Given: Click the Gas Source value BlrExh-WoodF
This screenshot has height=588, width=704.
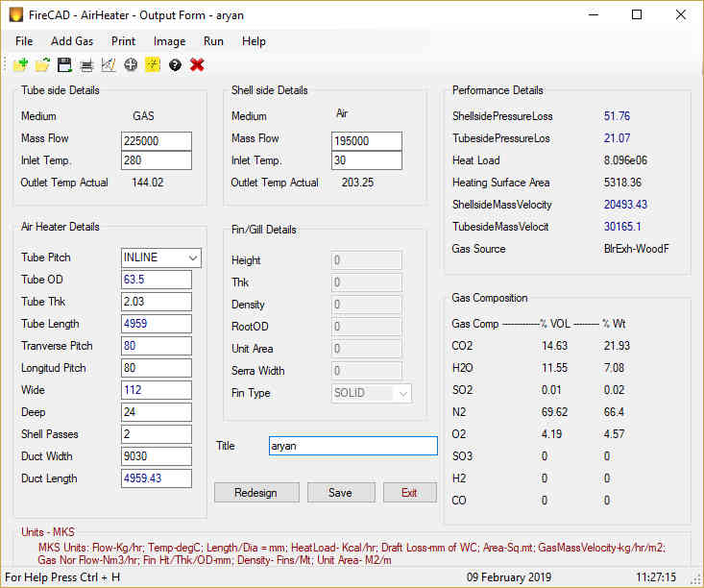Looking at the screenshot, I should 636,249.
